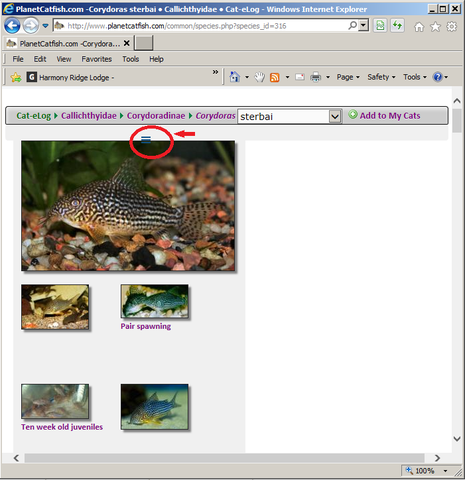Open the Tools gear icon
This screenshot has width=465, height=480.
pyautogui.click(x=452, y=26)
